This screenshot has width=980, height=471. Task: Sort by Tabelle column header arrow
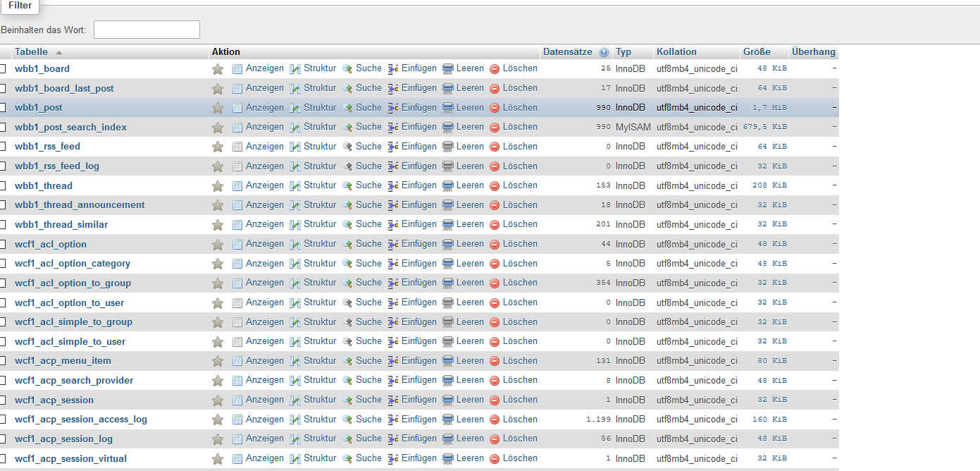pos(58,52)
